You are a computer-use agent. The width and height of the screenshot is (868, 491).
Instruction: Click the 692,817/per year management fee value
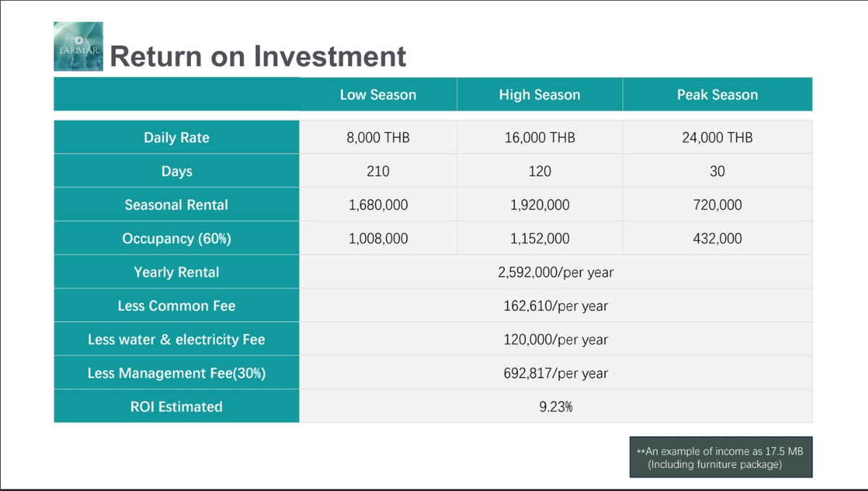coord(556,373)
